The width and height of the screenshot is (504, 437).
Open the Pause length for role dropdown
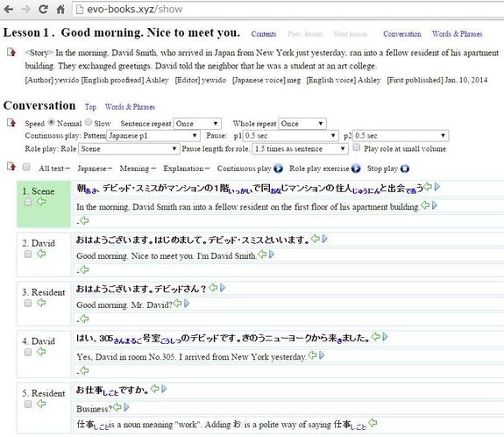(301, 149)
